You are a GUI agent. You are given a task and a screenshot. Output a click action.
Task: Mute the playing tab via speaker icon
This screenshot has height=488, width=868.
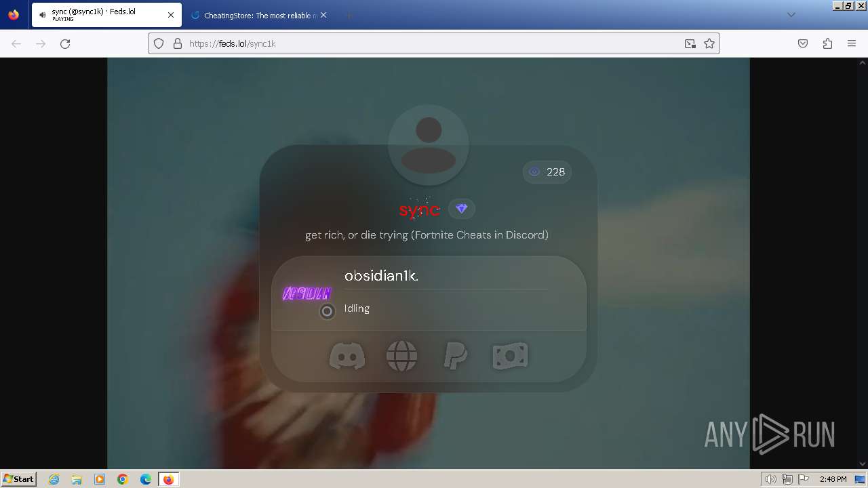click(x=43, y=15)
